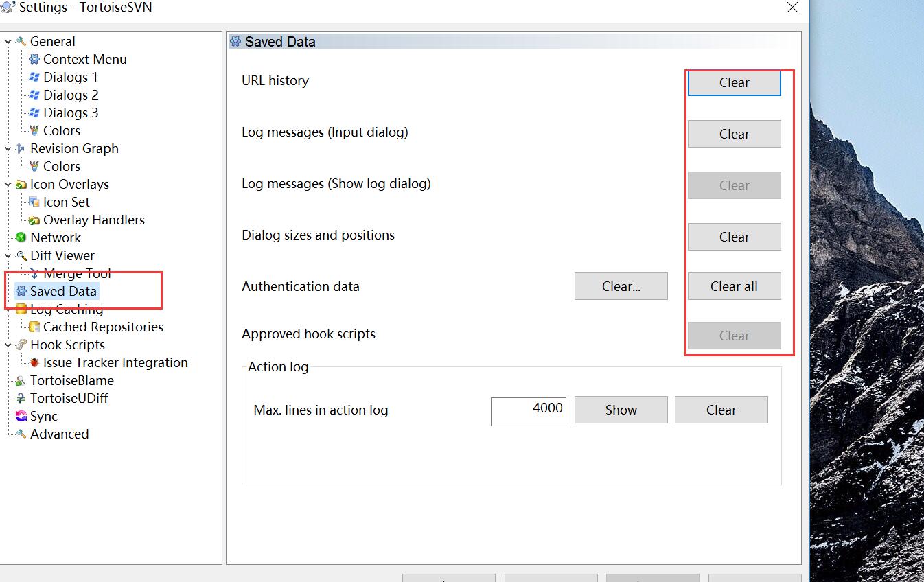Open the Overlay Handlers page
Viewport: 924px width, 582px height.
[x=94, y=220]
